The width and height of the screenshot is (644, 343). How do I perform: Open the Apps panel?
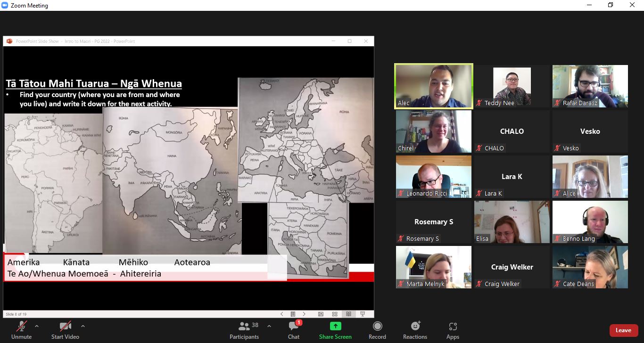453,330
